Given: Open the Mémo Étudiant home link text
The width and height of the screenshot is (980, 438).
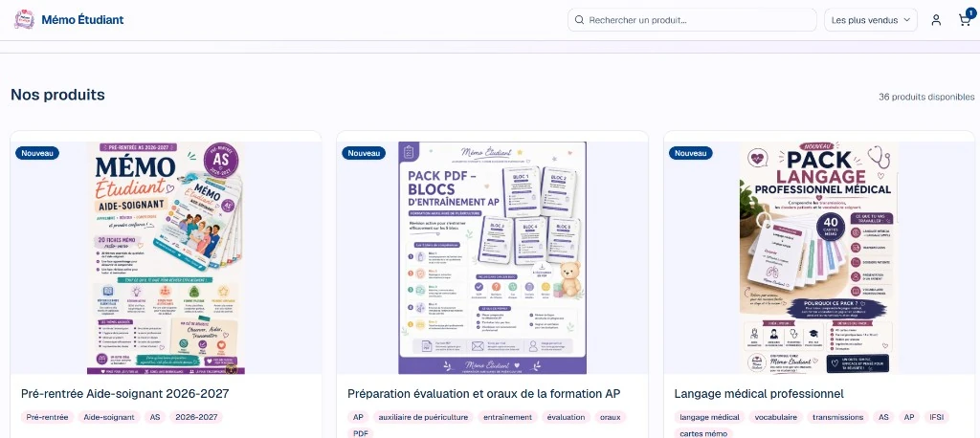Looking at the screenshot, I should tap(82, 19).
